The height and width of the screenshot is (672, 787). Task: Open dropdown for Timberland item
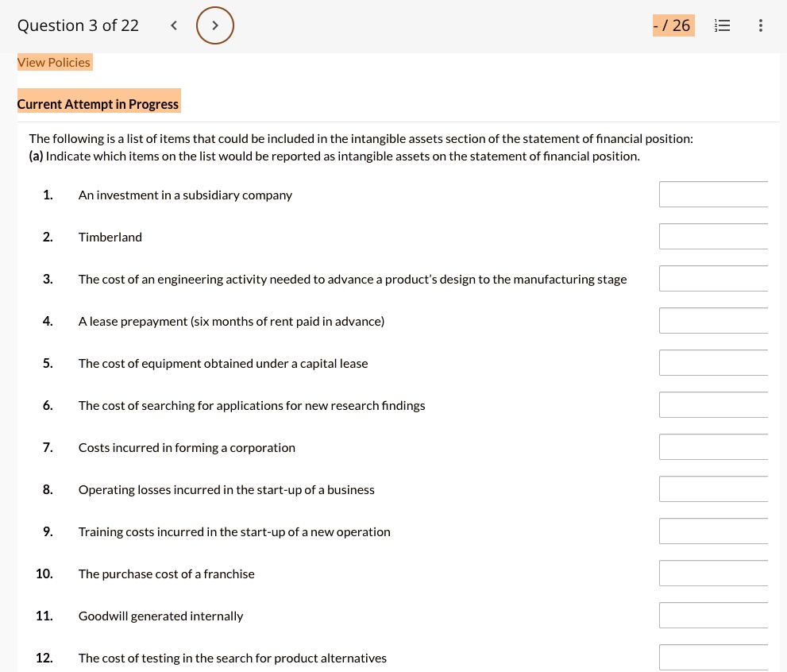pyautogui.click(x=713, y=237)
